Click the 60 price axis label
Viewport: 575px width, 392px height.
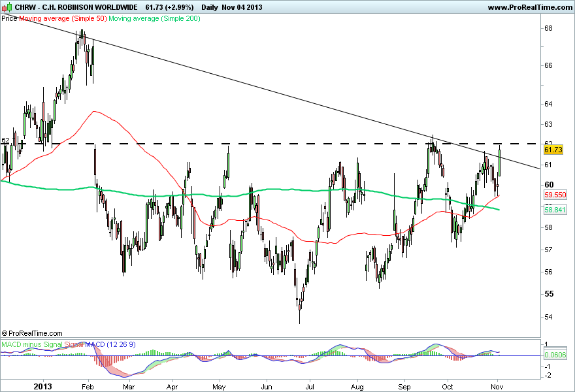pyautogui.click(x=549, y=184)
